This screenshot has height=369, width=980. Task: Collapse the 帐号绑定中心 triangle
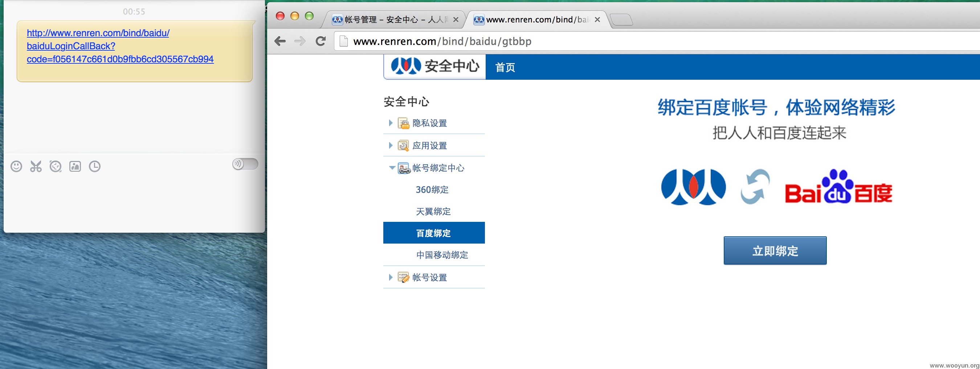(392, 167)
